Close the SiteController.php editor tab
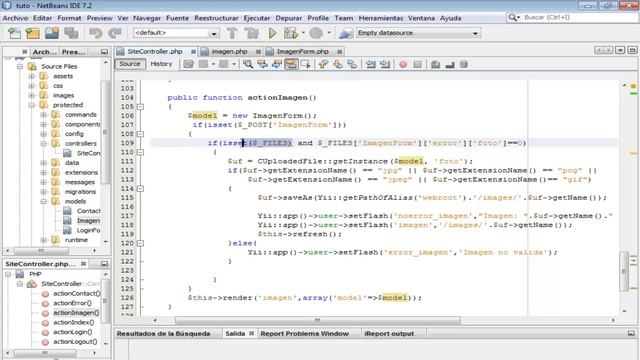The height and width of the screenshot is (360, 640). (193, 52)
